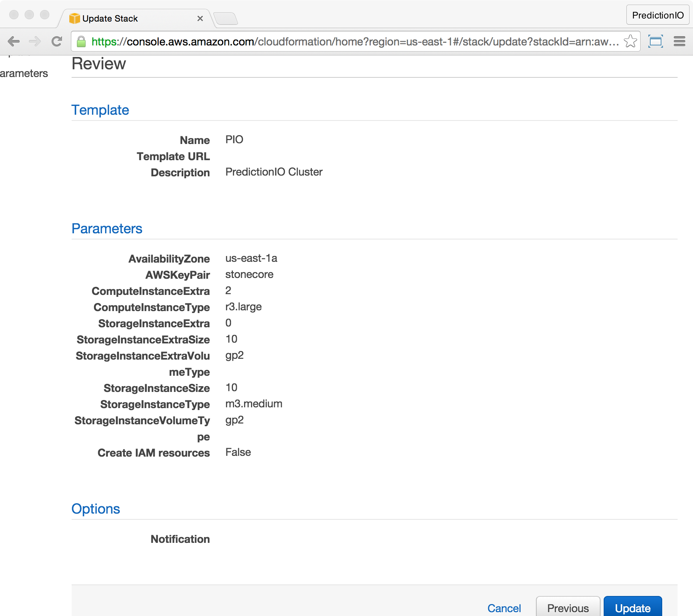Click the browser forward arrow
The width and height of the screenshot is (693, 616).
[x=35, y=41]
